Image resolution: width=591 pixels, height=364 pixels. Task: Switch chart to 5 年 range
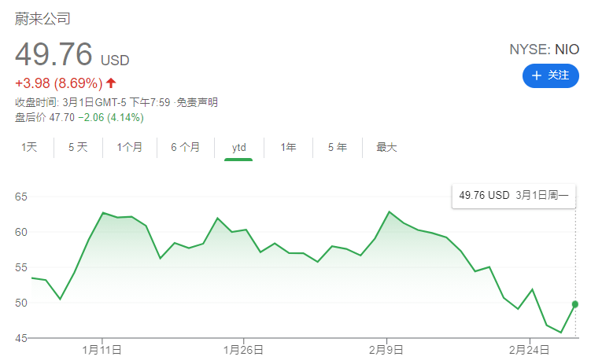[338, 147]
